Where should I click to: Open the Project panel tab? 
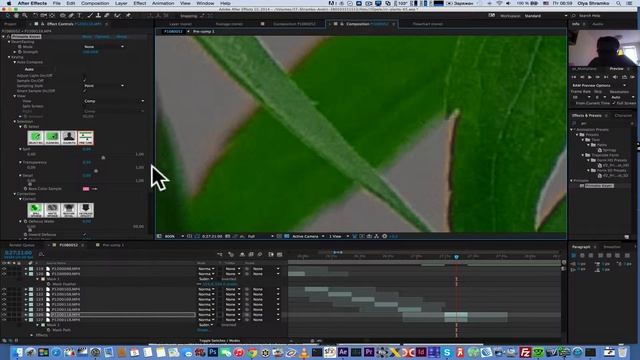(x=10, y=24)
